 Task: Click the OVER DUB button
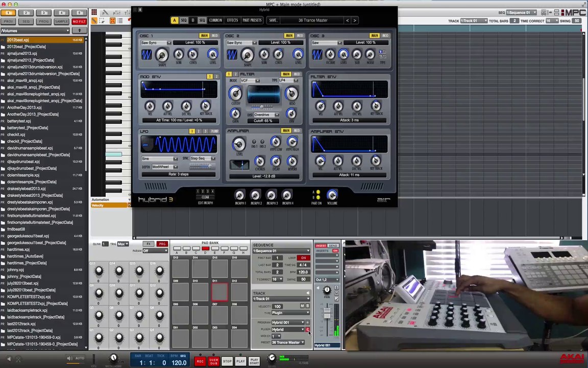tap(214, 361)
